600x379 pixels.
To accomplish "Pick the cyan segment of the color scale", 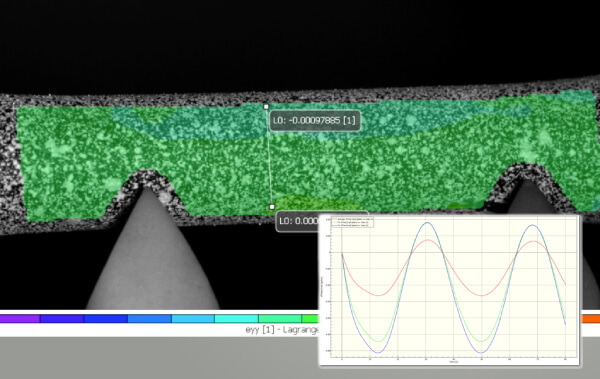I will (236, 319).
